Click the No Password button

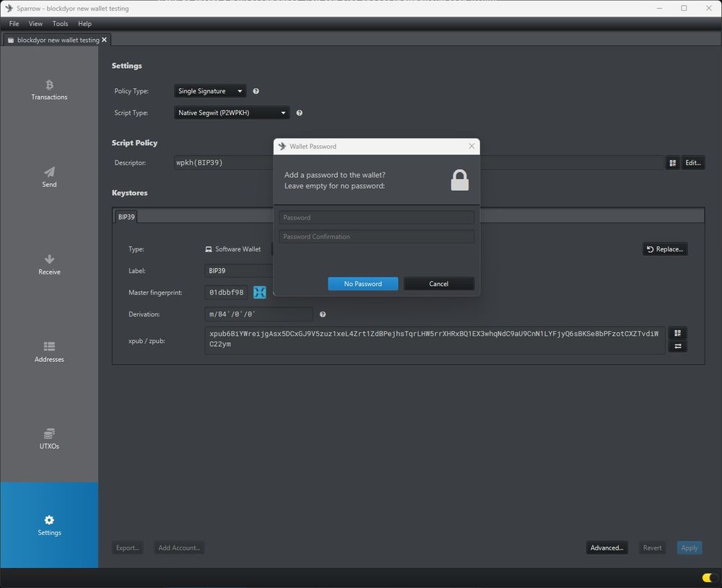(362, 284)
